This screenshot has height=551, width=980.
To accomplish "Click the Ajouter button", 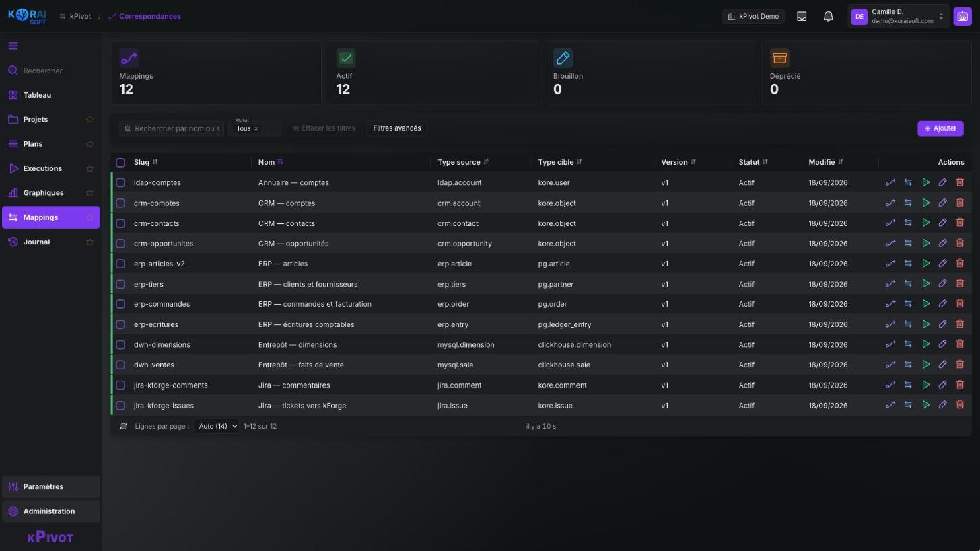I will pyautogui.click(x=940, y=128).
